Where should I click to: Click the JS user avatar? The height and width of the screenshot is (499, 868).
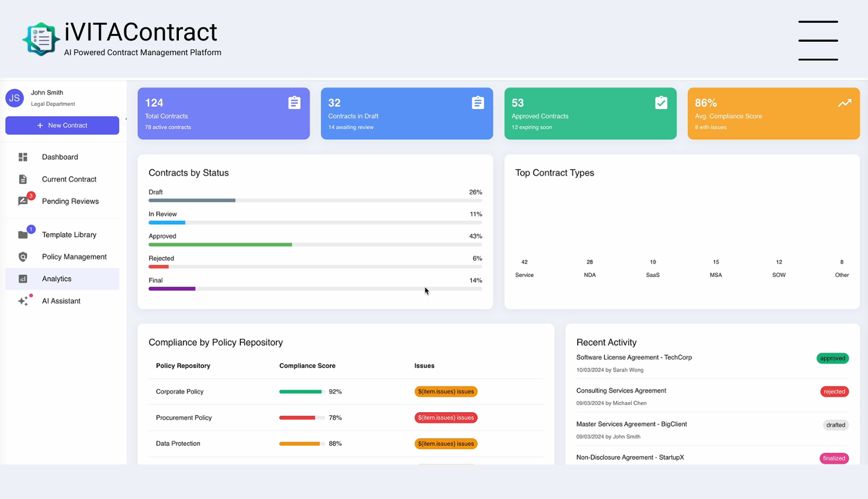[15, 98]
